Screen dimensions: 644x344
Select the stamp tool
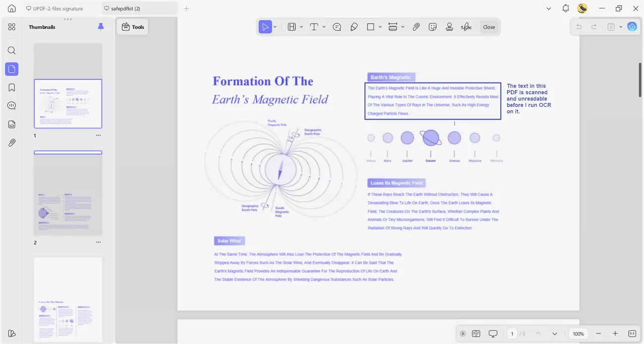coord(449,27)
